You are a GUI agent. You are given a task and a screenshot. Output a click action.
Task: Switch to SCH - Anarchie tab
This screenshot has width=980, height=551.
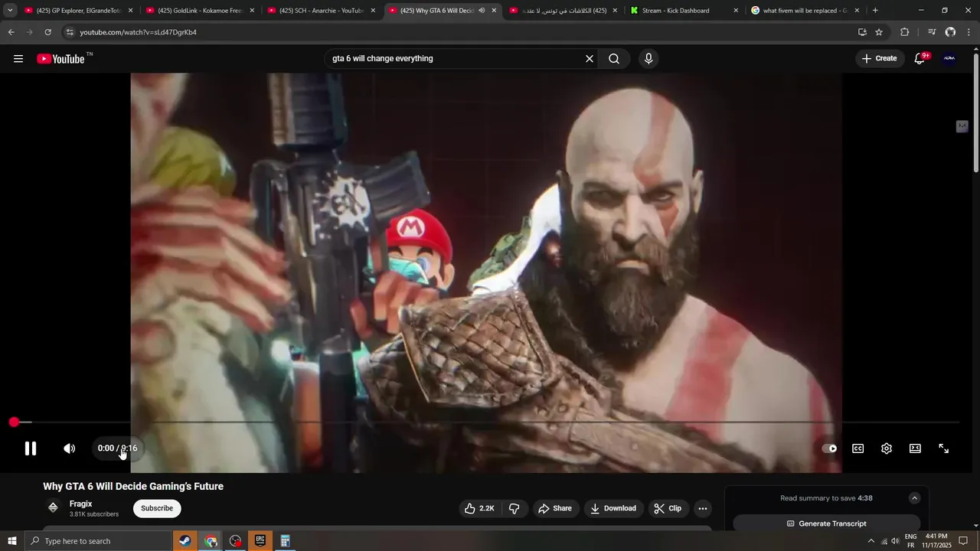click(322, 11)
